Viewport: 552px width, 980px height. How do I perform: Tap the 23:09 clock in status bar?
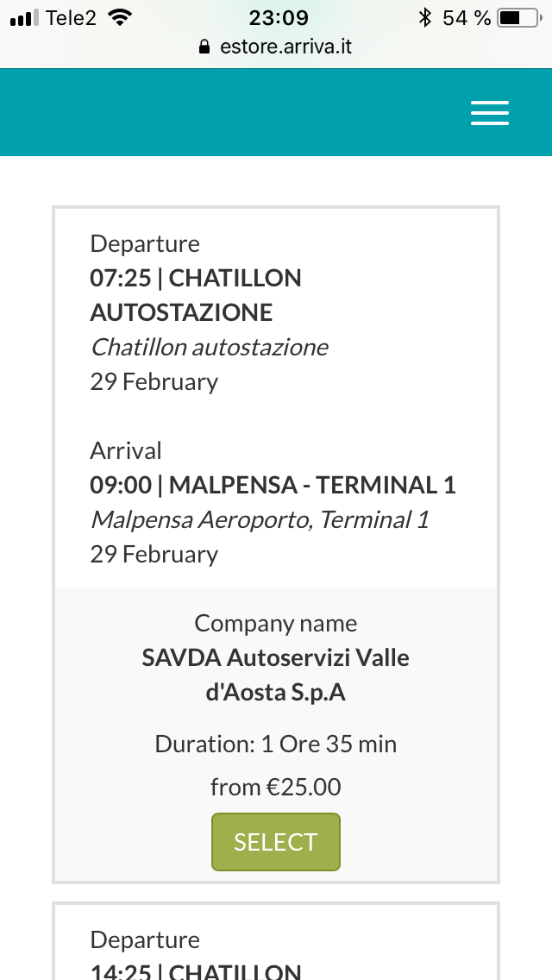pos(279,17)
